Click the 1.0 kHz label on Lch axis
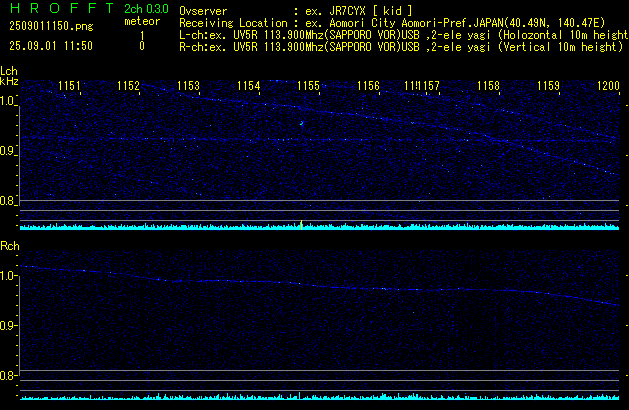This screenshot has width=629, height=410. pos(7,101)
